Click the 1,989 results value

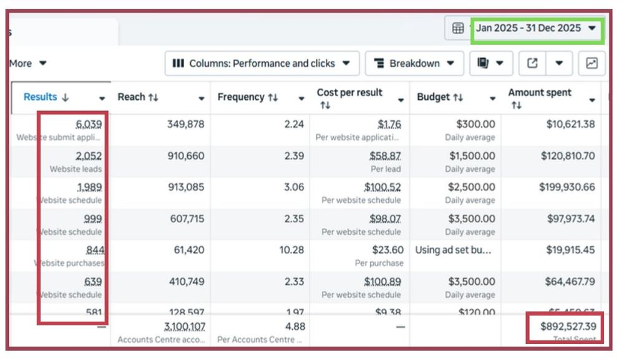(89, 187)
